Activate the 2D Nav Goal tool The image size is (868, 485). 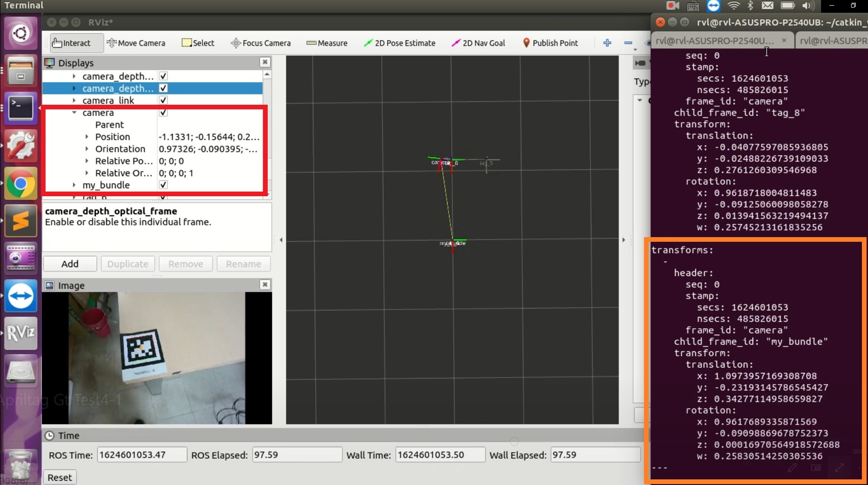478,43
